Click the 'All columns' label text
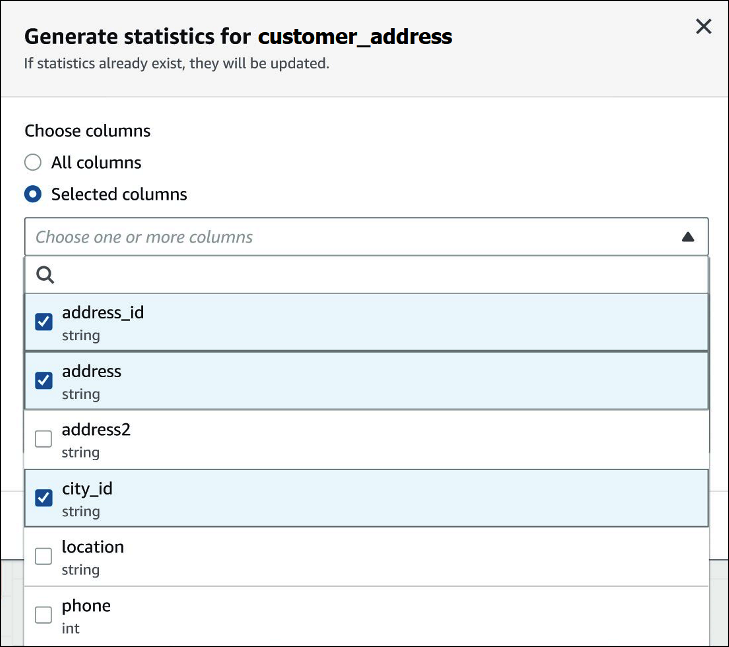Viewport: 729px width, 647px height. [96, 162]
